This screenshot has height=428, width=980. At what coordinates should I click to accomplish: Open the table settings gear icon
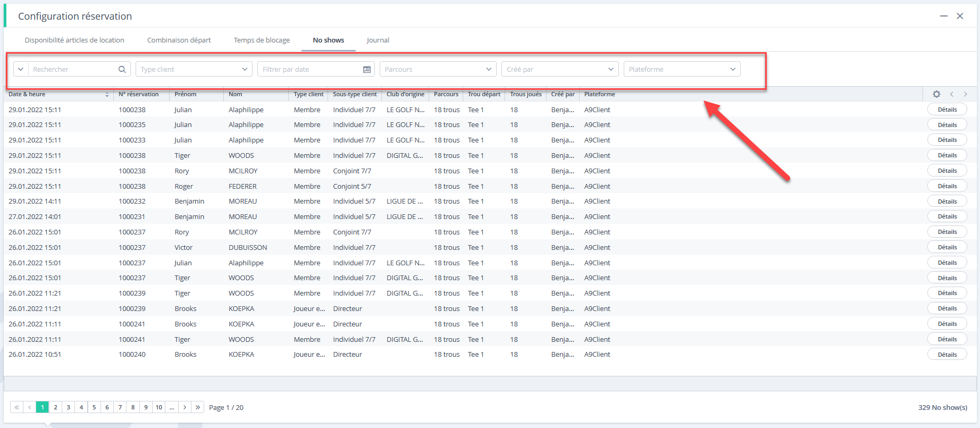pyautogui.click(x=936, y=94)
